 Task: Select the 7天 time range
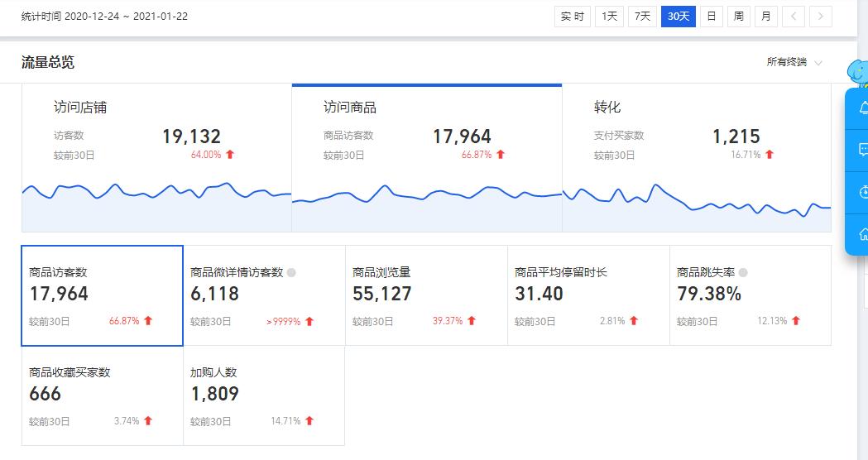pos(642,17)
